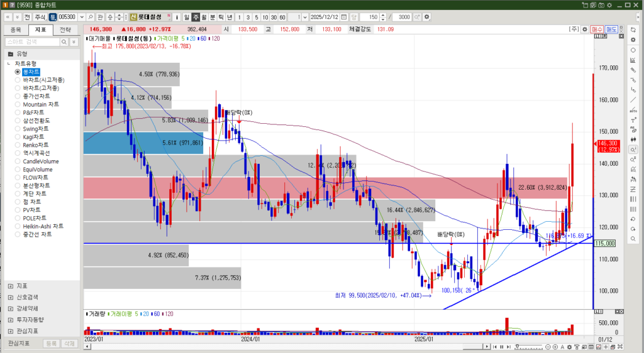Click the 스마트 검색 input field
Image resolution: width=644 pixels, height=353 pixels.
[31, 41]
